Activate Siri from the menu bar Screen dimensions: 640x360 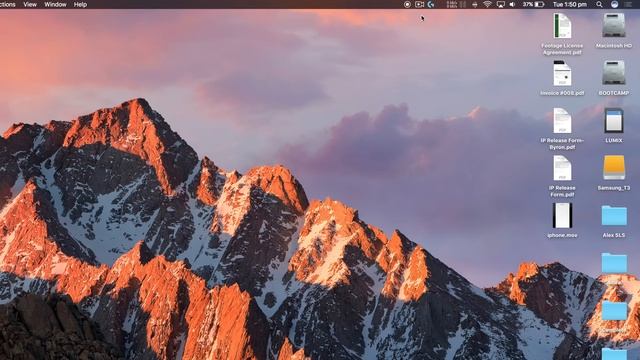[x=614, y=4]
